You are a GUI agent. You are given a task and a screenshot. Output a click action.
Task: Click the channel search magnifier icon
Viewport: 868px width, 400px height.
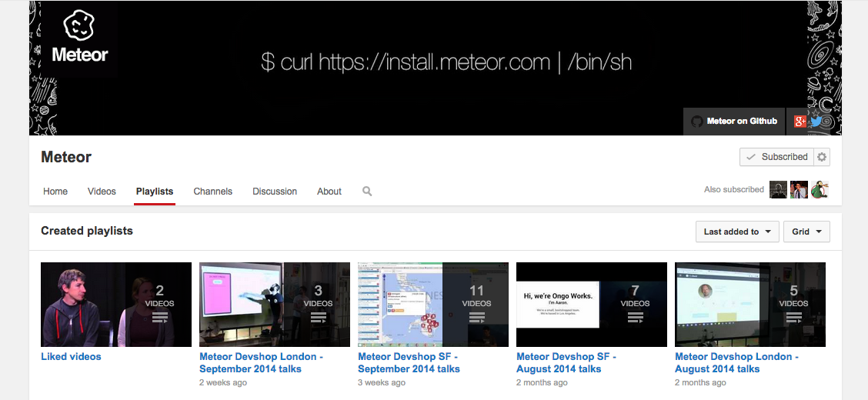[x=367, y=192]
